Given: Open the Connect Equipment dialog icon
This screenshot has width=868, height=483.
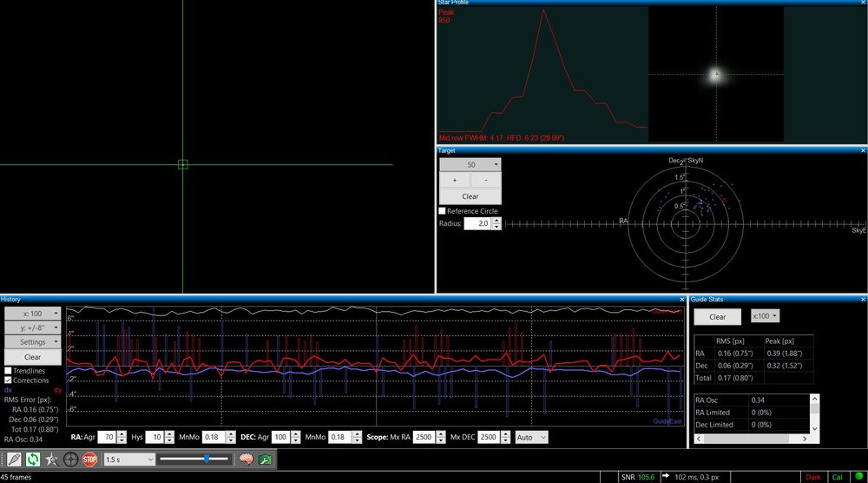Looking at the screenshot, I should click(x=14, y=459).
